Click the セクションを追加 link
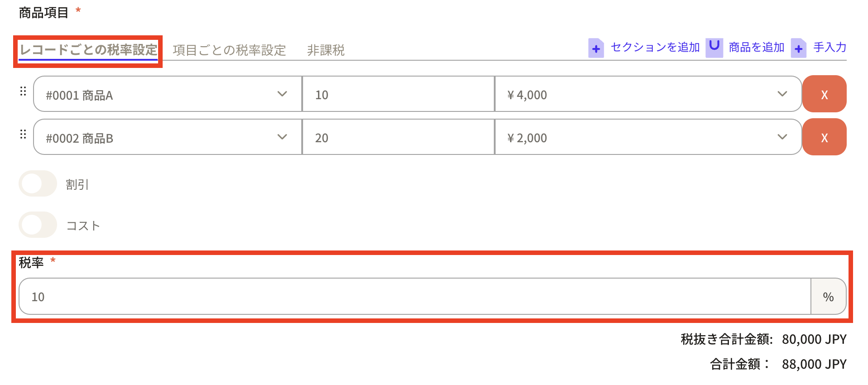This screenshot has height=385, width=868. pos(655,47)
